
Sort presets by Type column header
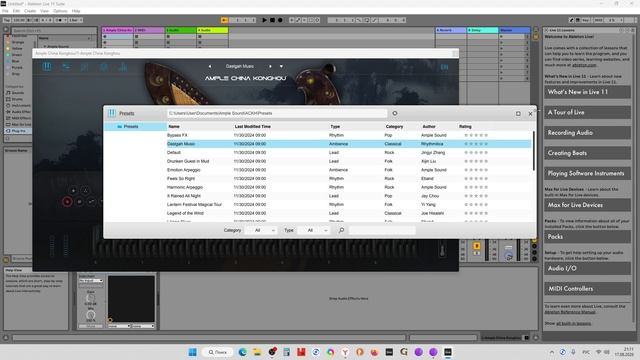(335, 127)
